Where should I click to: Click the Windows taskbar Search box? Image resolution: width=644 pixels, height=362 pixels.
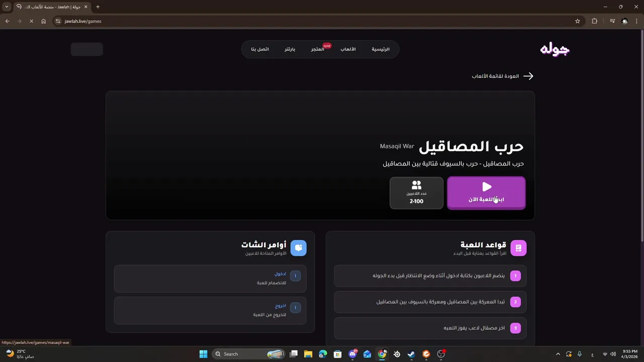(x=249, y=354)
